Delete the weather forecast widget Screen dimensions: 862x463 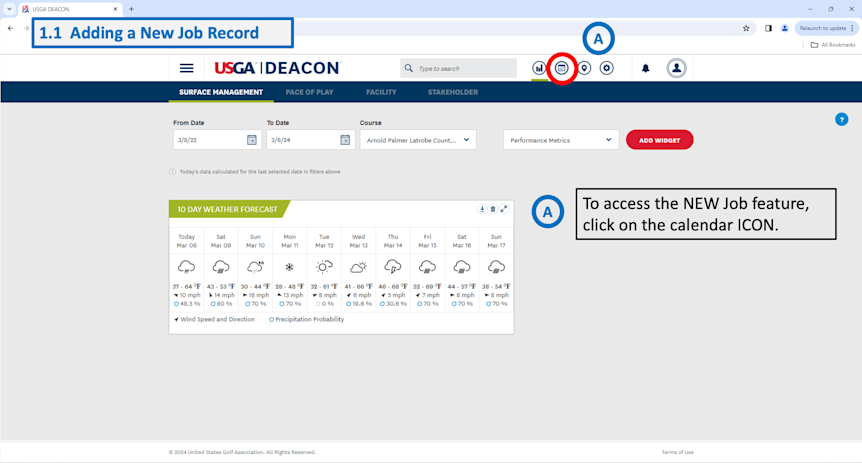tap(493, 209)
